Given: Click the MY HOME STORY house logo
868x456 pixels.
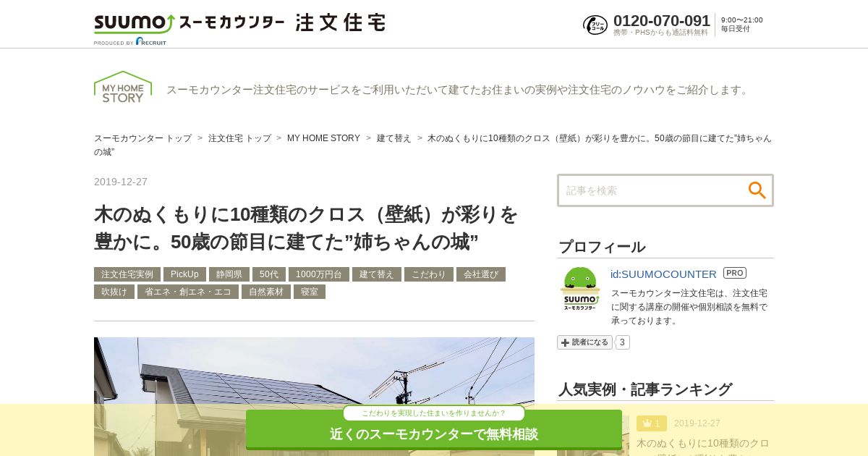Looking at the screenshot, I should (x=123, y=87).
